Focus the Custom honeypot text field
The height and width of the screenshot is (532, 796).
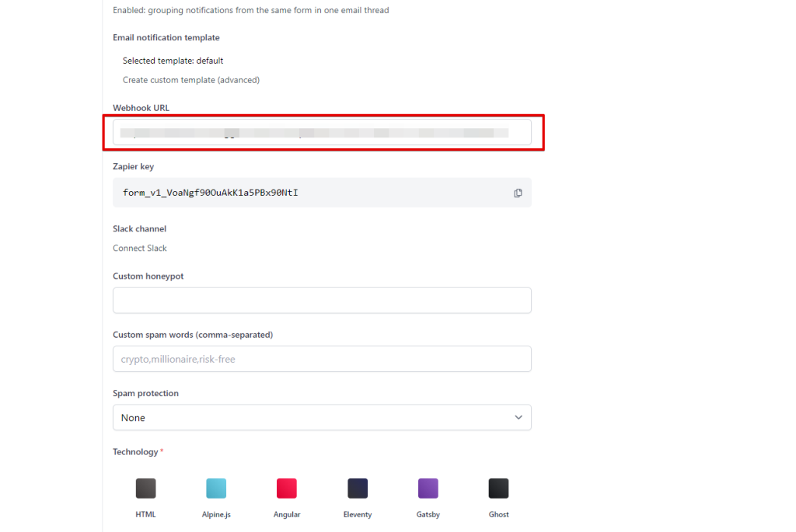tap(322, 301)
